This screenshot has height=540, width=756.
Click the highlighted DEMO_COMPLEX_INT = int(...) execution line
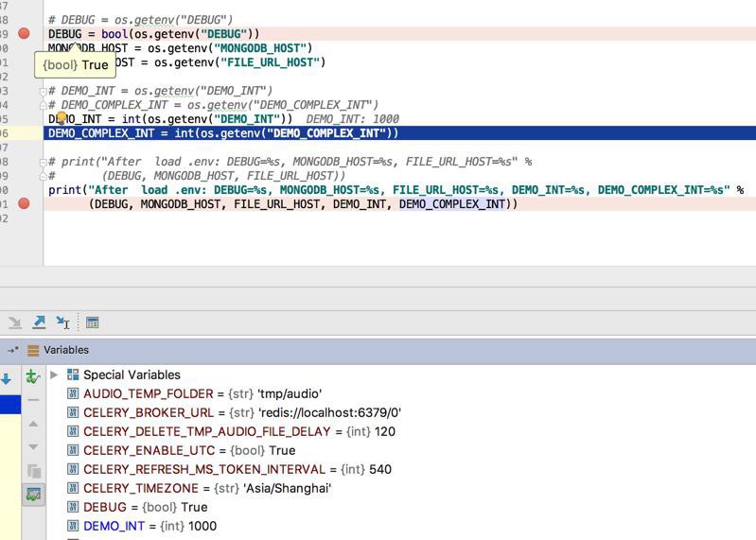pos(399,133)
